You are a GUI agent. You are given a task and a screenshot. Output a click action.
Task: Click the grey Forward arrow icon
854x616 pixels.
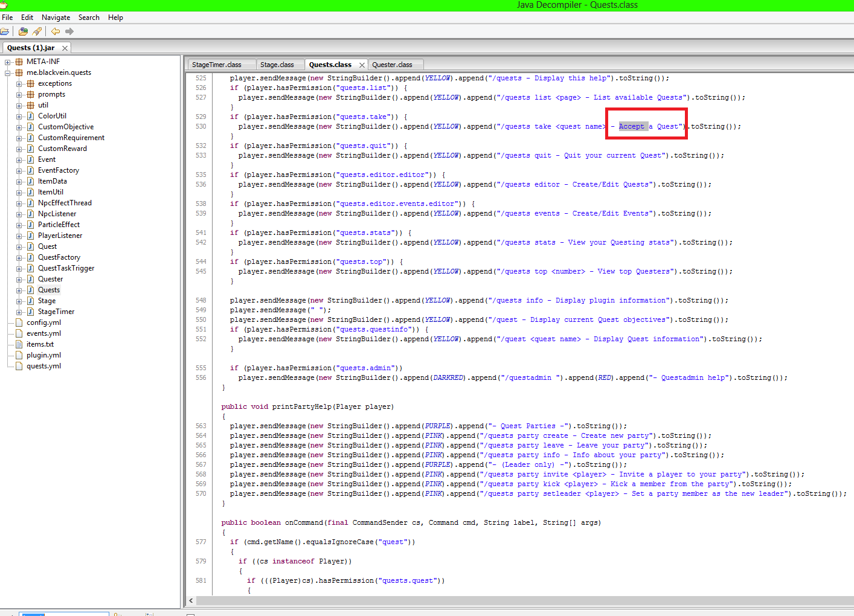pyautogui.click(x=69, y=31)
